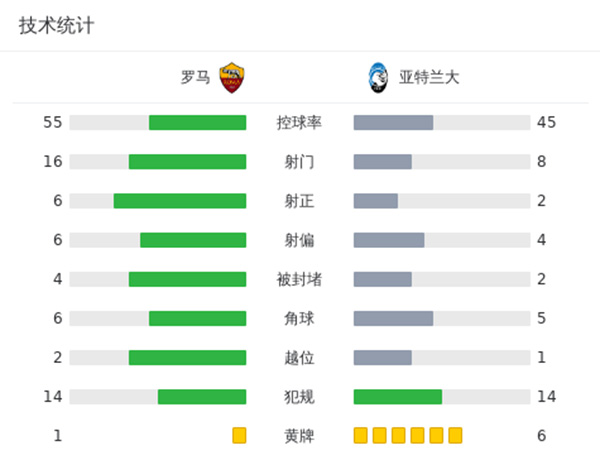This screenshot has height=455, width=600.
Task: Click Roma's green 射正 bar
Action: [x=180, y=201]
